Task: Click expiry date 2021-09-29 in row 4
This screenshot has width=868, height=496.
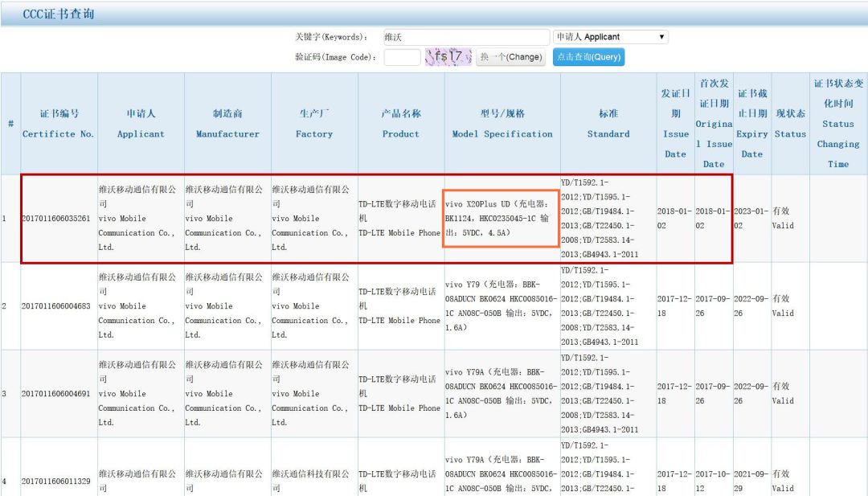Action: [x=751, y=481]
